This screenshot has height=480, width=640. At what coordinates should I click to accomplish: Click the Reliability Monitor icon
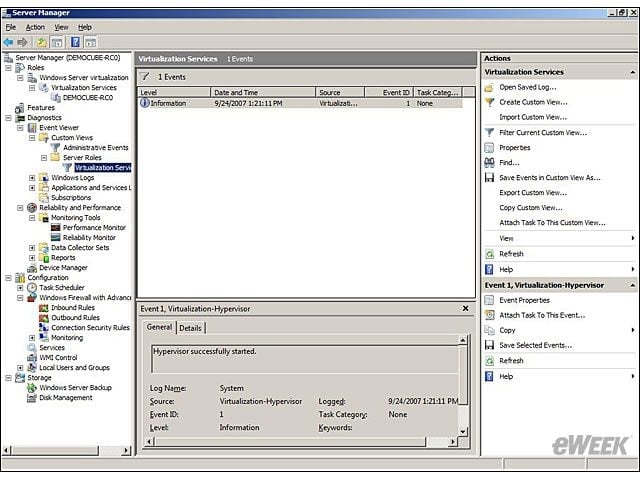click(x=56, y=238)
